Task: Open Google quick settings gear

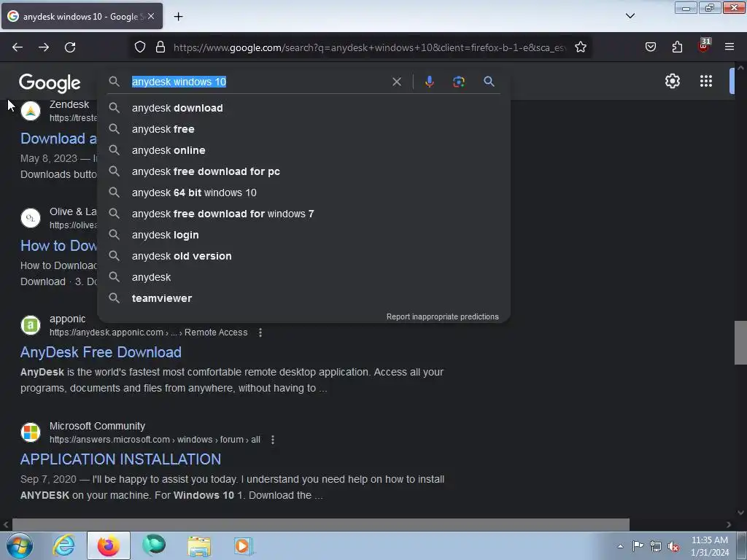Action: tap(672, 81)
